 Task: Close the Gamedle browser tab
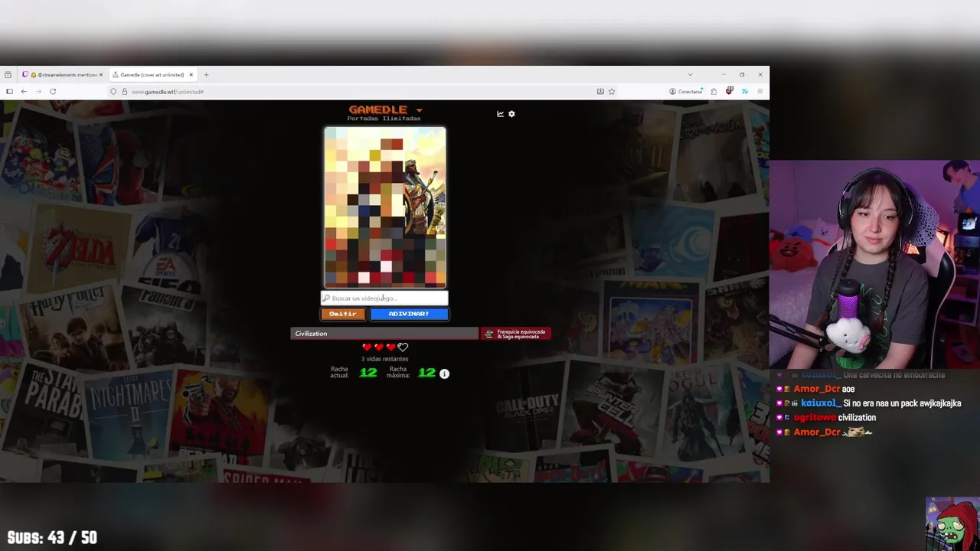191,75
